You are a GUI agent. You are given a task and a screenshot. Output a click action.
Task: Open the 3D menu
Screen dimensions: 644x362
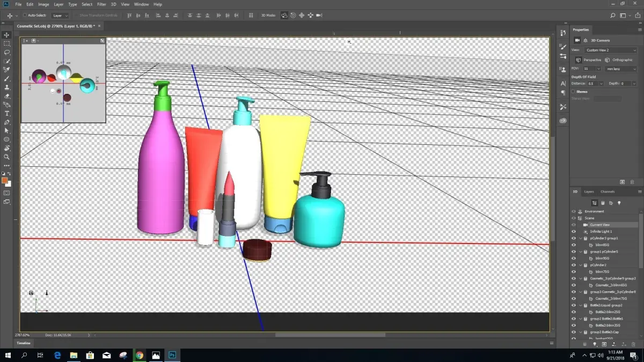click(114, 4)
